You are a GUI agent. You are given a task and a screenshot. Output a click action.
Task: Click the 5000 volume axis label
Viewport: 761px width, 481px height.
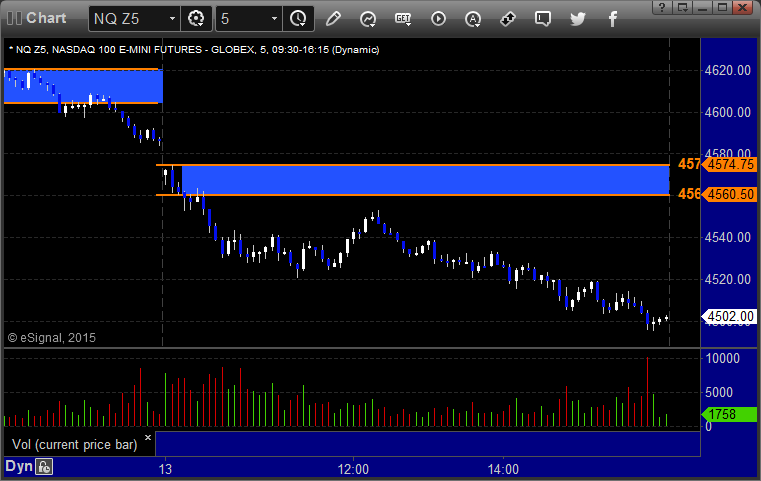point(719,392)
